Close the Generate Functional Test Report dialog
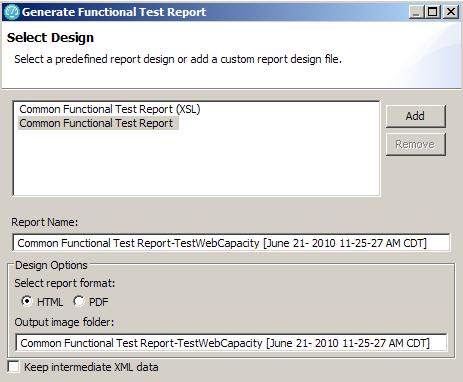 [451, 12]
